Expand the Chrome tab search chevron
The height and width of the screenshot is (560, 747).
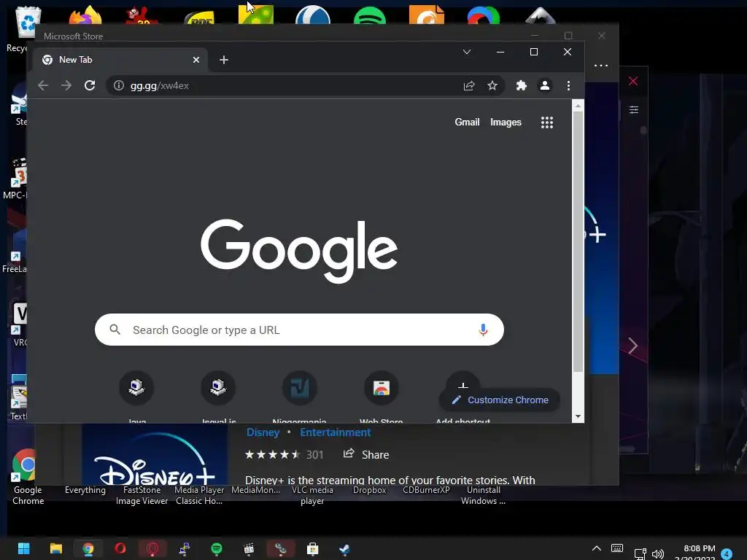467,52
